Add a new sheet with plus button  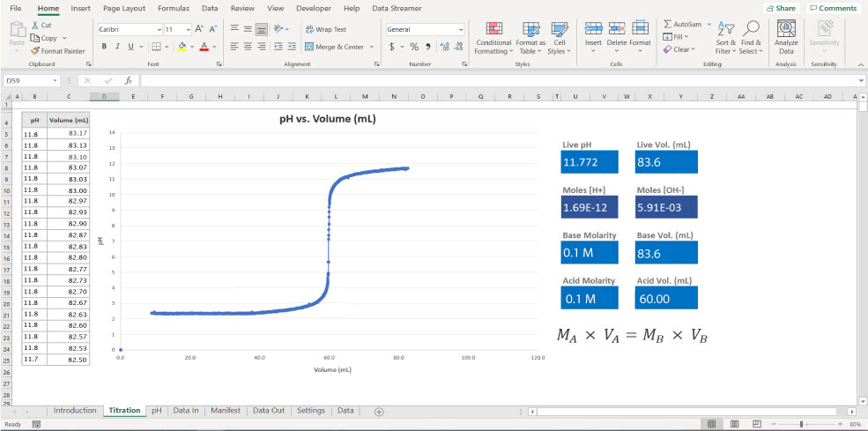pyautogui.click(x=379, y=412)
